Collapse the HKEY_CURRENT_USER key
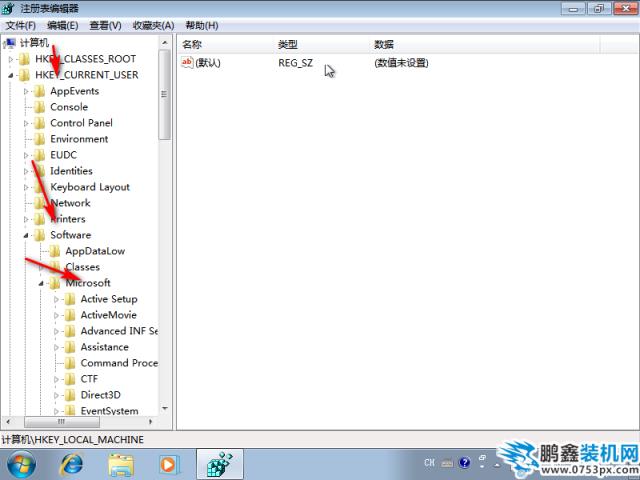640x480 pixels. (x=11, y=75)
